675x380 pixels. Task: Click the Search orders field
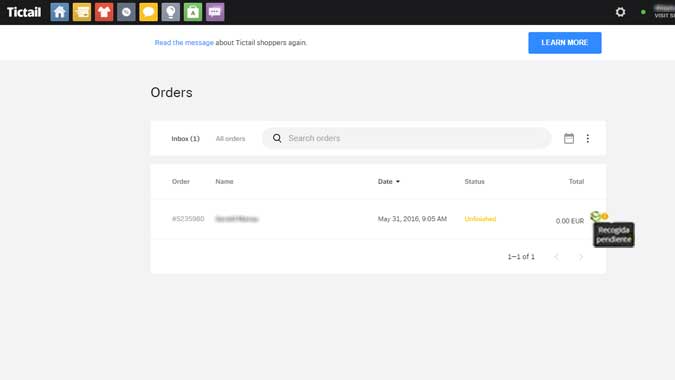coord(406,138)
